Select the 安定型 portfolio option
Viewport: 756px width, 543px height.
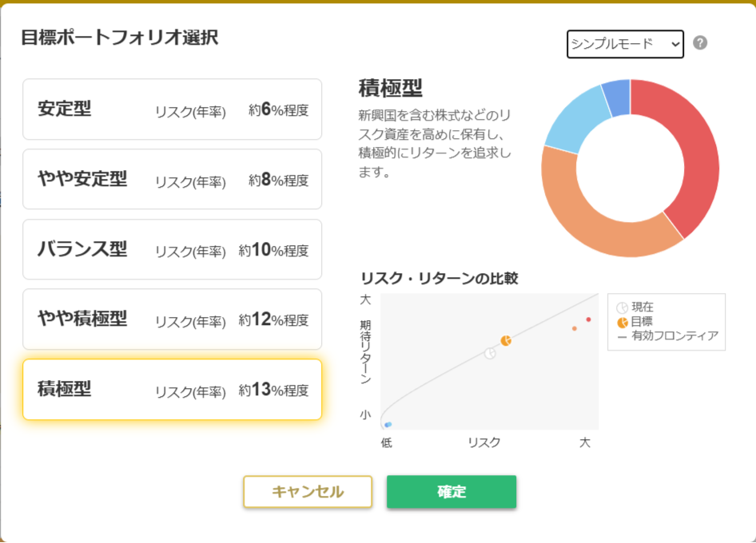(x=172, y=109)
